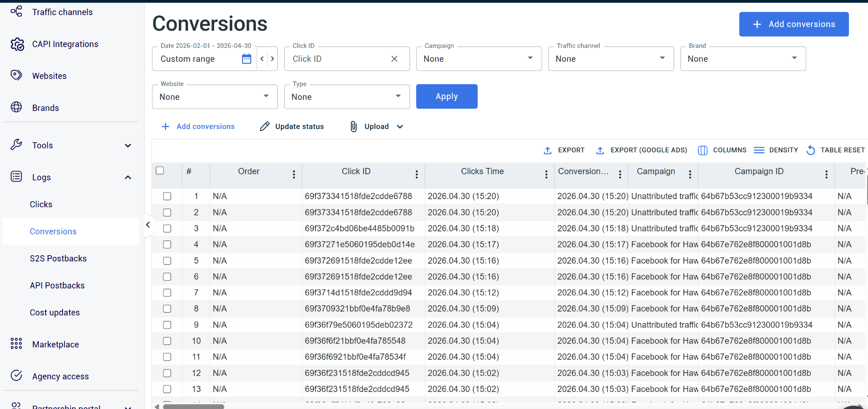The image size is (868, 409).
Task: Click the Marketplace grid icon
Action: (x=17, y=344)
